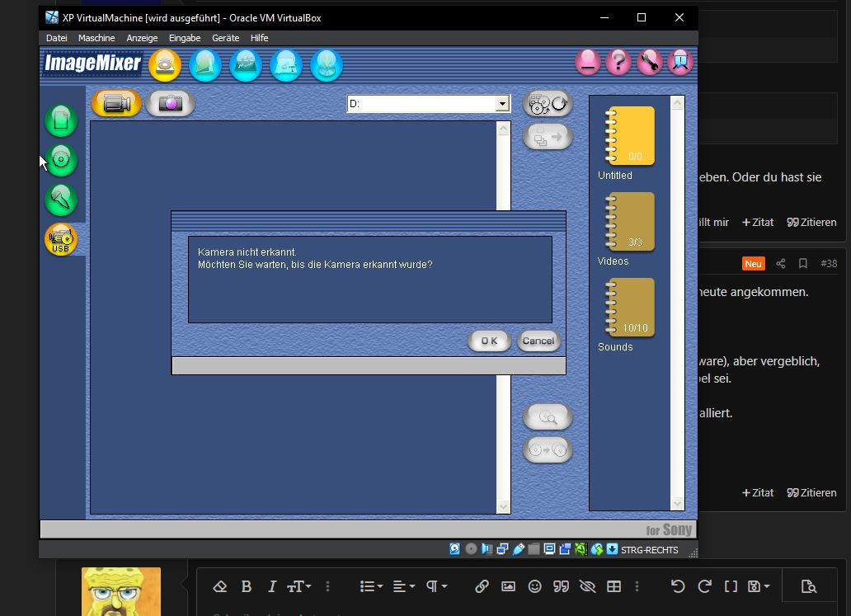Select the yellow capture mode icon beside ImageMixer logo
Screen dimensions: 851x616
[x=165, y=64]
